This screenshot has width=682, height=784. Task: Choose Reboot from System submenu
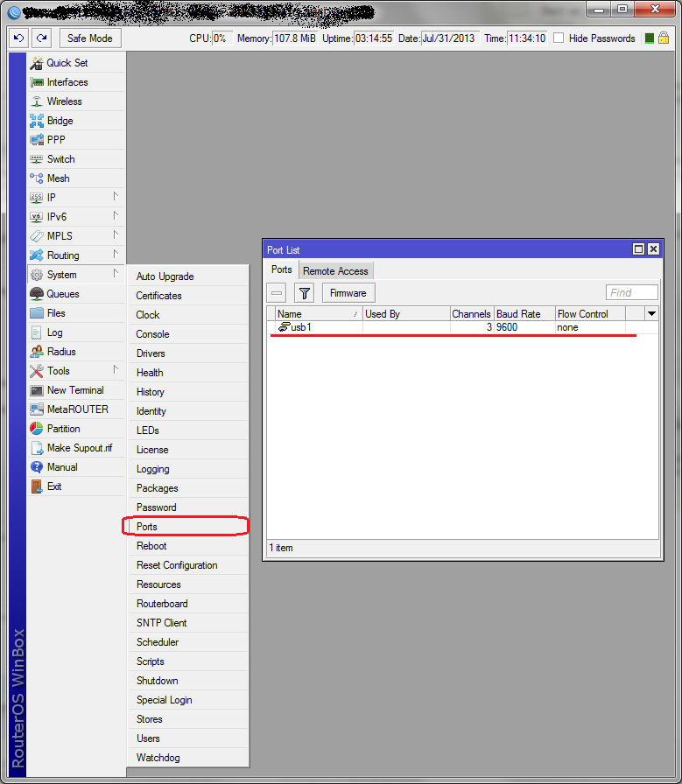[x=188, y=546]
